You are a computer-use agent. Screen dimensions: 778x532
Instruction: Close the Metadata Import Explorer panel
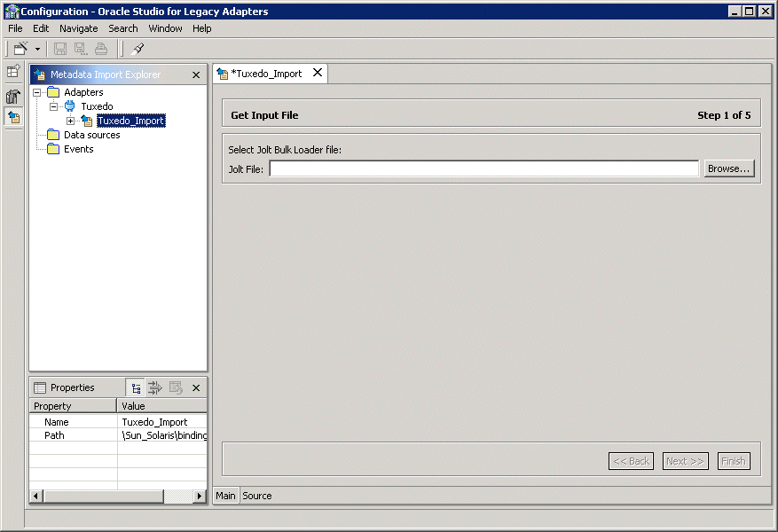point(196,74)
